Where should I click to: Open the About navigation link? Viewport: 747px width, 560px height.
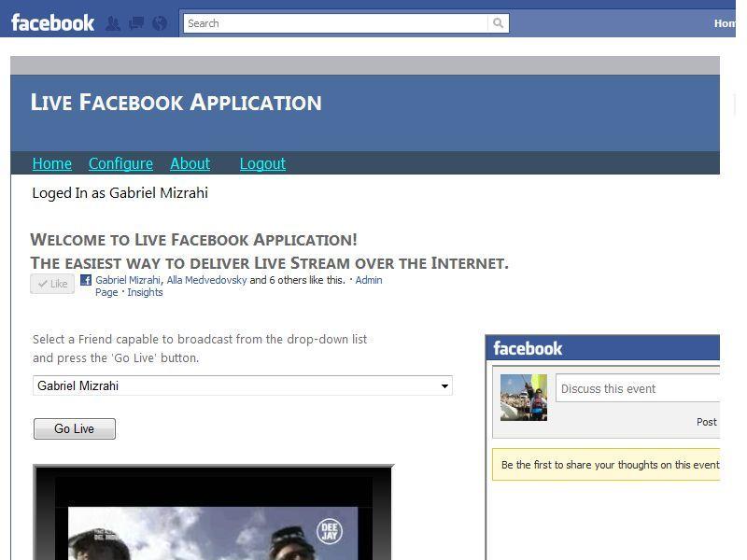(x=190, y=163)
